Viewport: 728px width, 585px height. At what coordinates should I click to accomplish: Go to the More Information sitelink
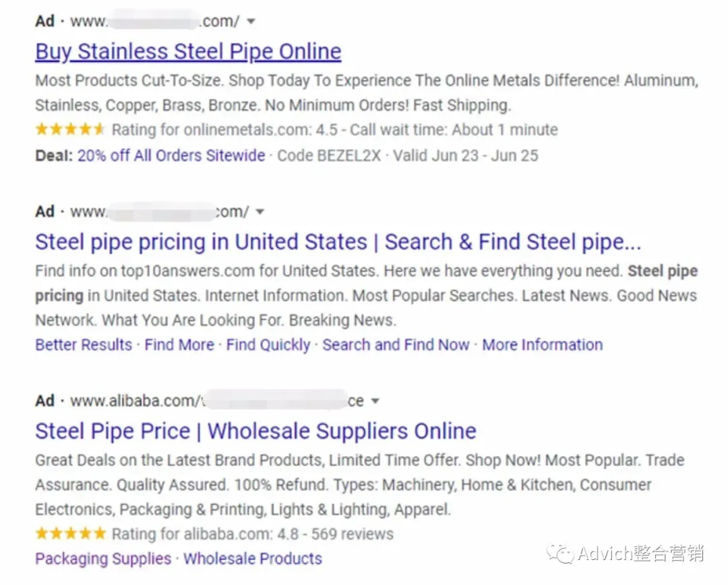coord(542,344)
